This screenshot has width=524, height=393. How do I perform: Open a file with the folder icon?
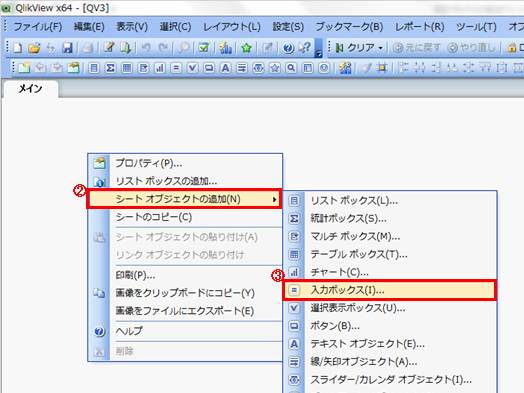tap(34, 48)
